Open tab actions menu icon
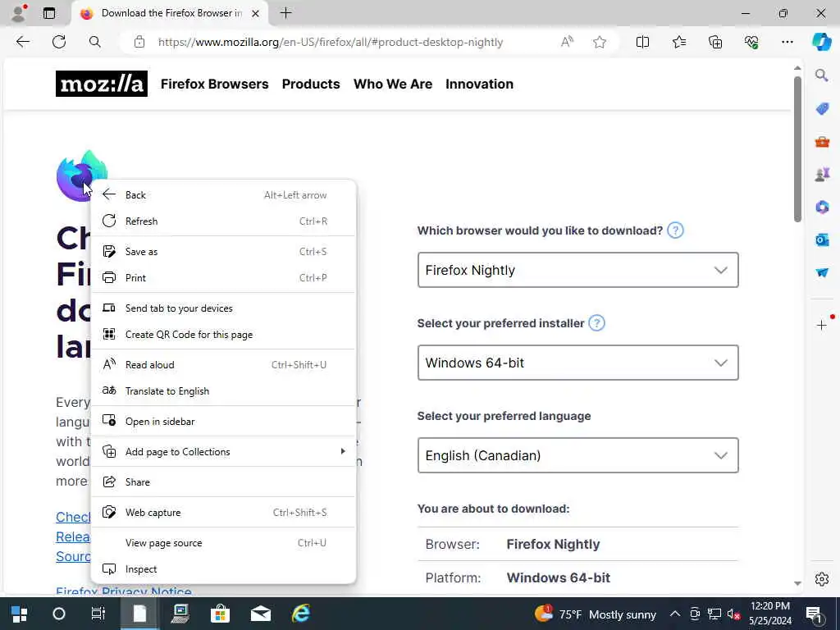This screenshot has height=630, width=840. tap(48, 13)
